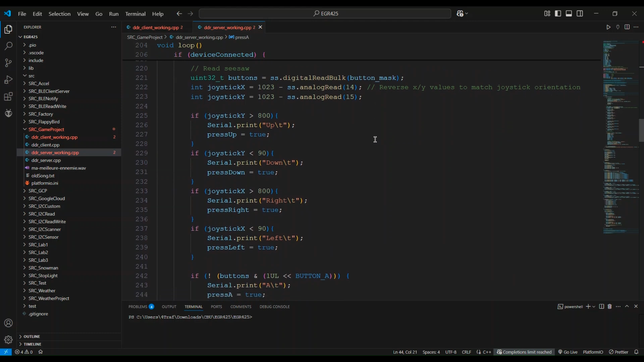Open the Search view in activity bar

coord(8,46)
